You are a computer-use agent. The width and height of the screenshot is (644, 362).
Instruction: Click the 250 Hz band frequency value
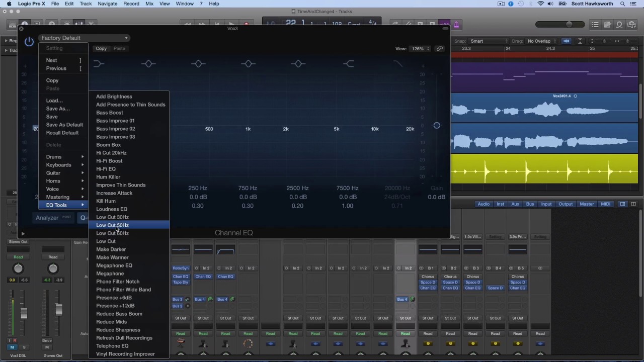tap(197, 188)
